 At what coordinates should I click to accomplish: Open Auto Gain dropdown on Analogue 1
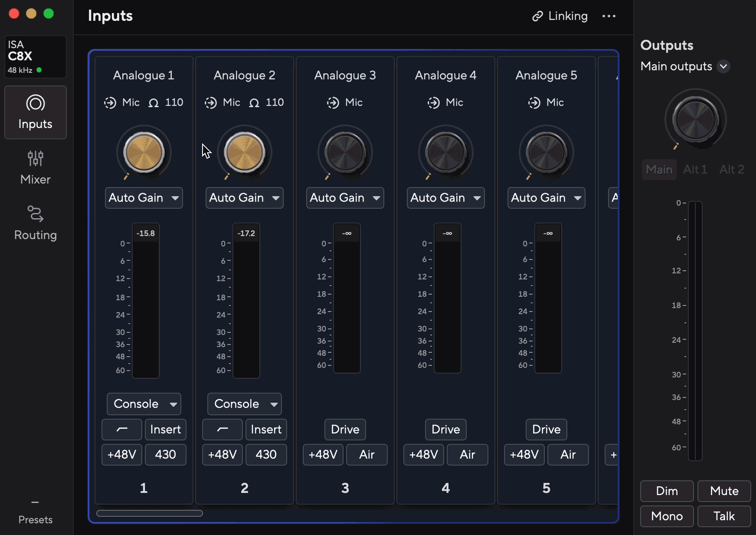pos(144,198)
